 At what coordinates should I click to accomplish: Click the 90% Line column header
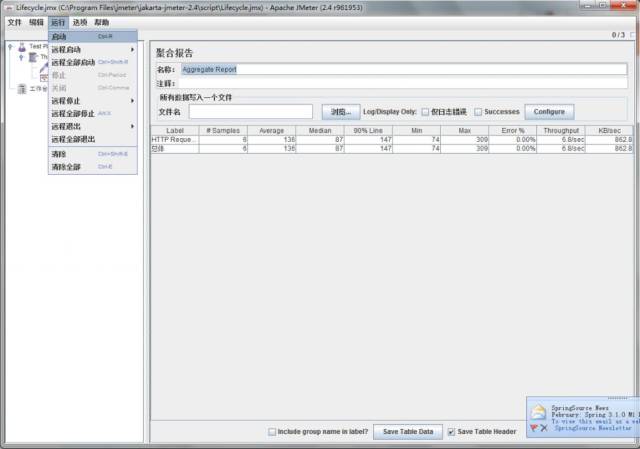[x=368, y=131]
